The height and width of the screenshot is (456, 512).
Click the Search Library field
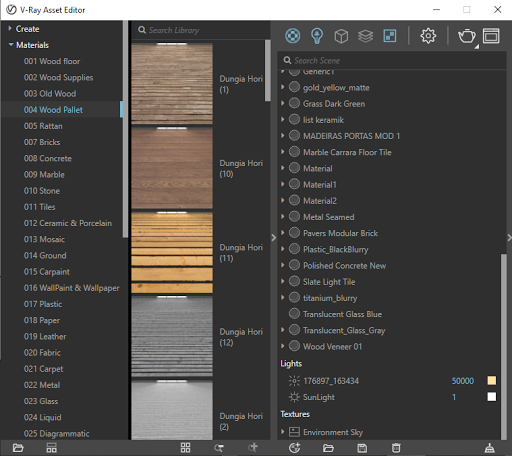[x=200, y=30]
